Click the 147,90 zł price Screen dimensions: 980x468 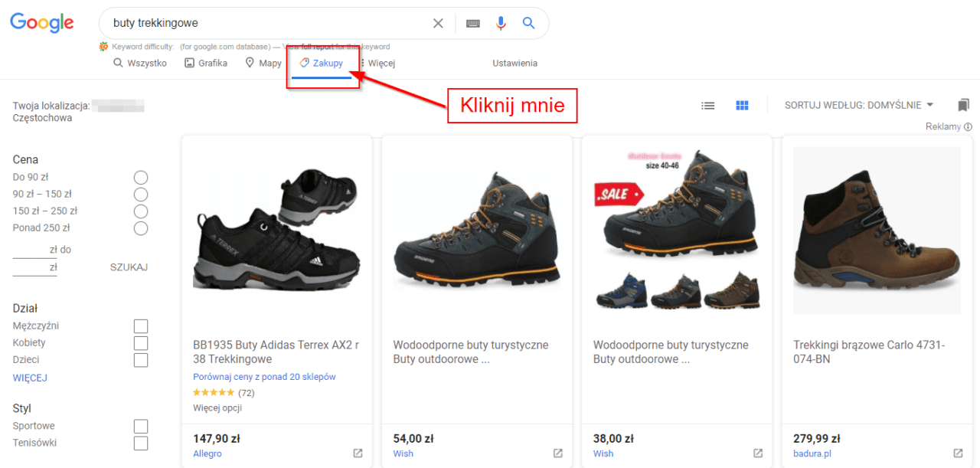[217, 439]
